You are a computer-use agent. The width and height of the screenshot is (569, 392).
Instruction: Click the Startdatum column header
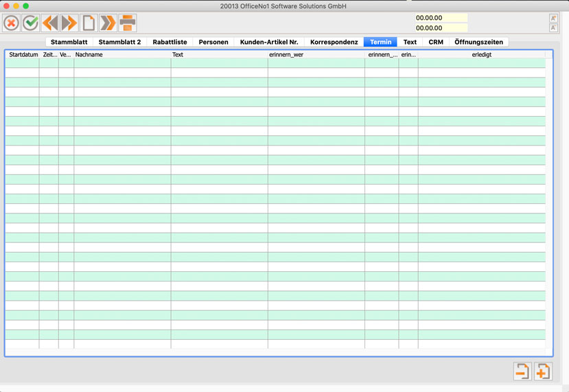(23, 54)
